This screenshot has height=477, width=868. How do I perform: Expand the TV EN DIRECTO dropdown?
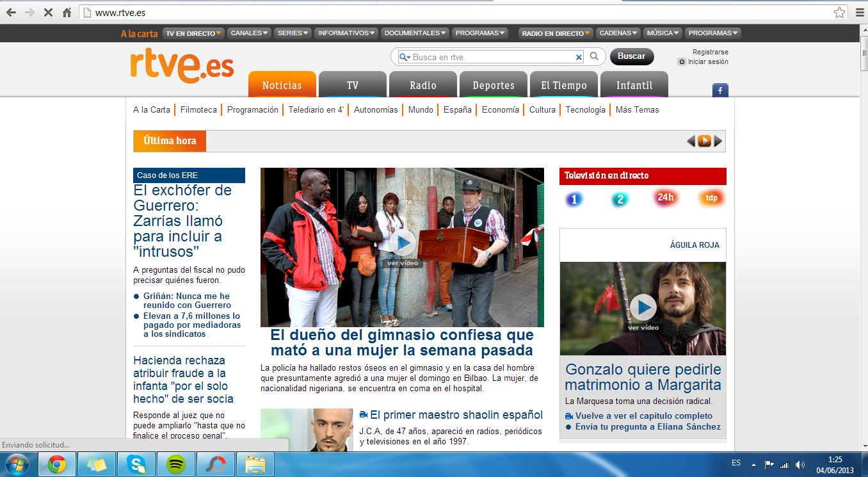click(x=194, y=33)
